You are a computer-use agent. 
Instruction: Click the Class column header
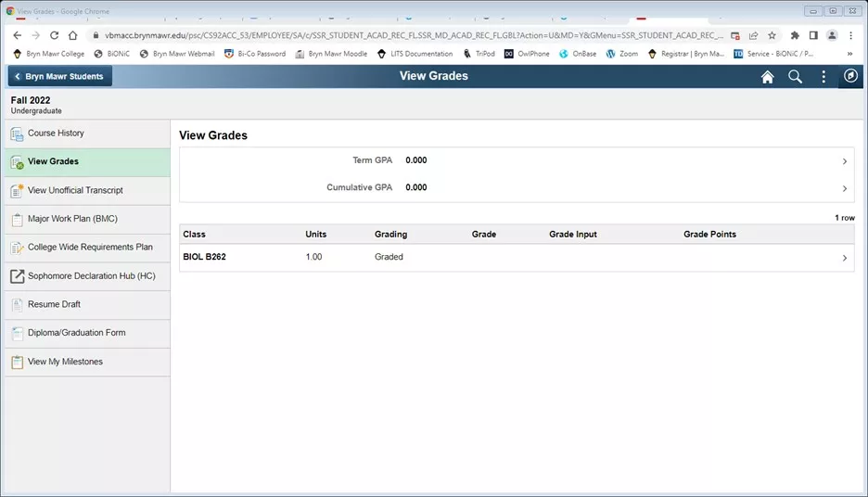tap(194, 234)
